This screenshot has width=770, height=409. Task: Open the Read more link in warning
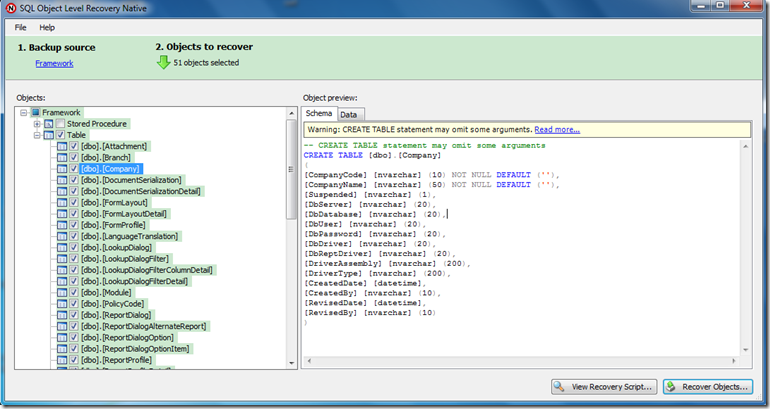[556, 129]
